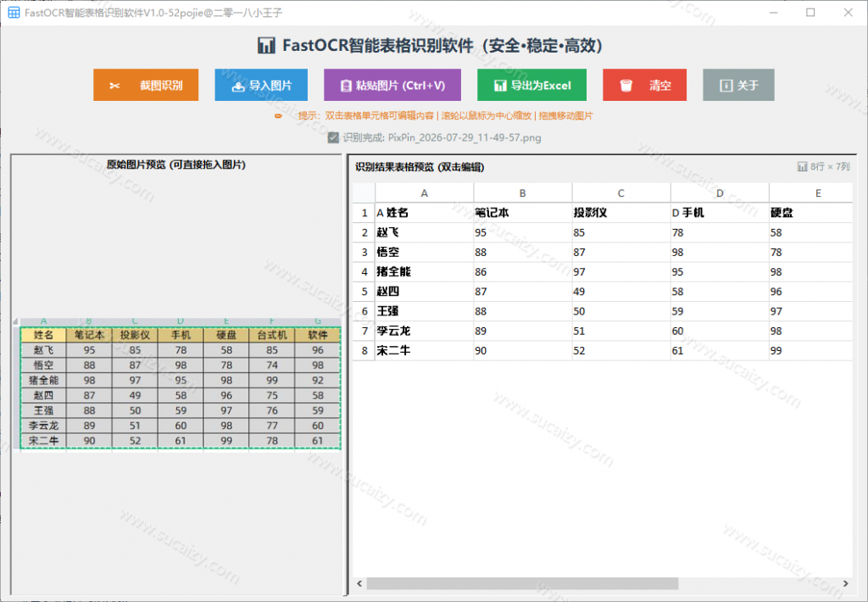The image size is (868, 602).
Task: Click cell 61 in 宋二牛 row of results
Action: (x=720, y=350)
